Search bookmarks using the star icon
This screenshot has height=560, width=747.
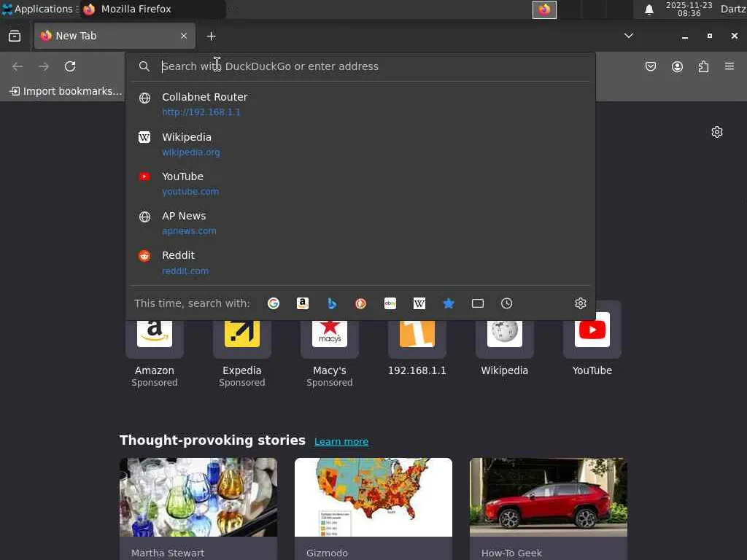(449, 303)
